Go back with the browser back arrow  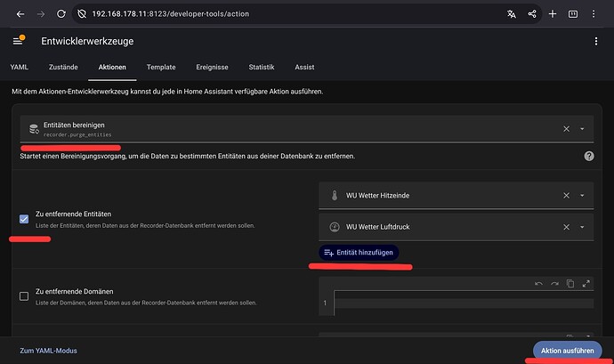click(x=20, y=14)
